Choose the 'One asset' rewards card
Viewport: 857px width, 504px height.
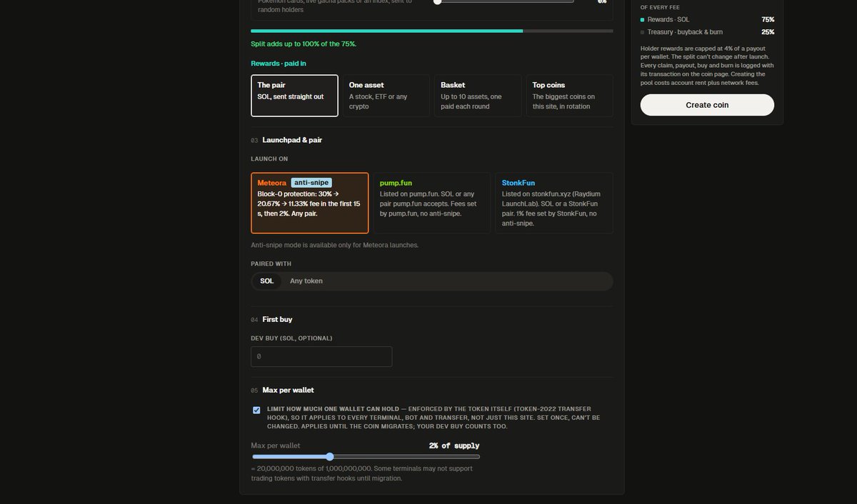[x=386, y=96]
